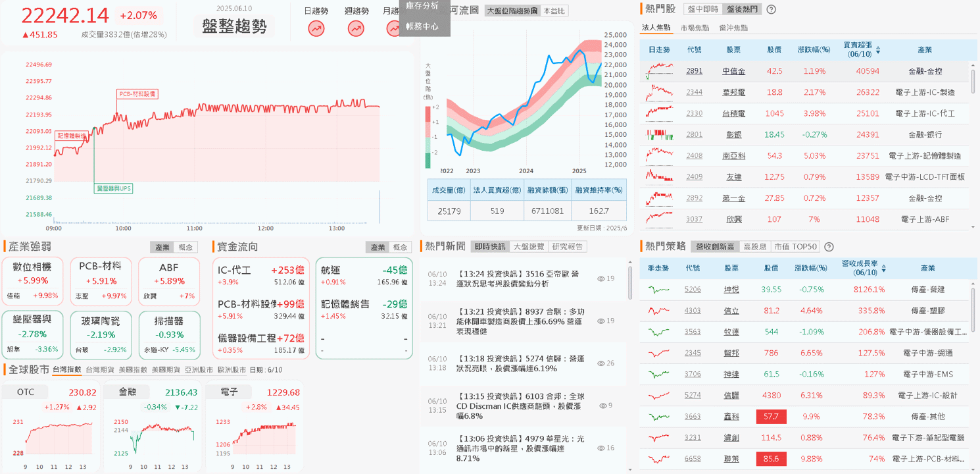
Task: Select the 法人焦點 tab
Action: coord(656,28)
